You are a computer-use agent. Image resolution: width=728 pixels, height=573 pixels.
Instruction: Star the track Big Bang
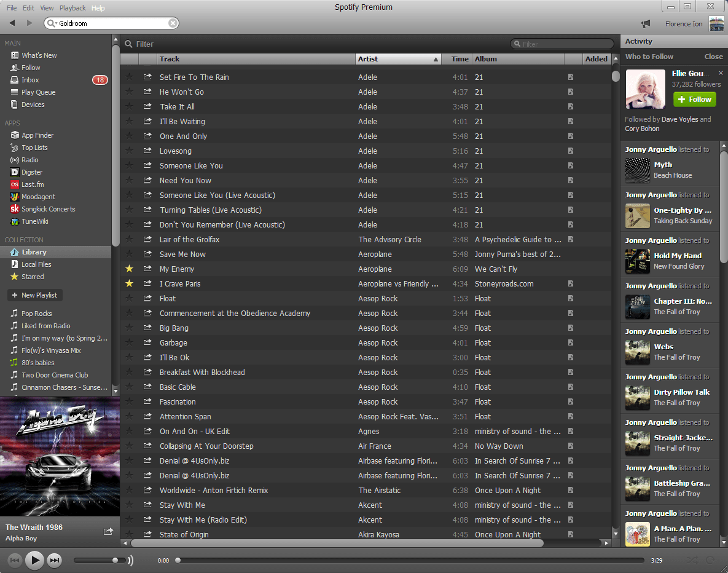point(129,328)
